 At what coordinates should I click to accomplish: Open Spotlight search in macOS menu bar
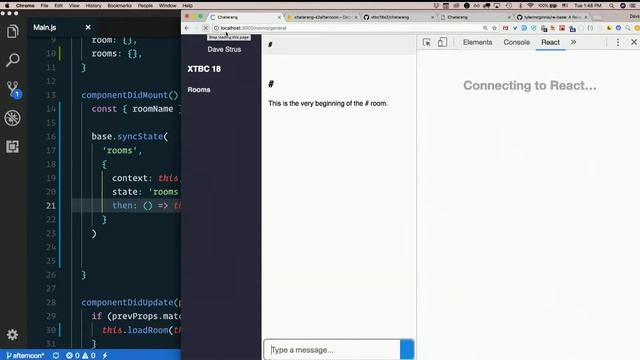pos(611,5)
